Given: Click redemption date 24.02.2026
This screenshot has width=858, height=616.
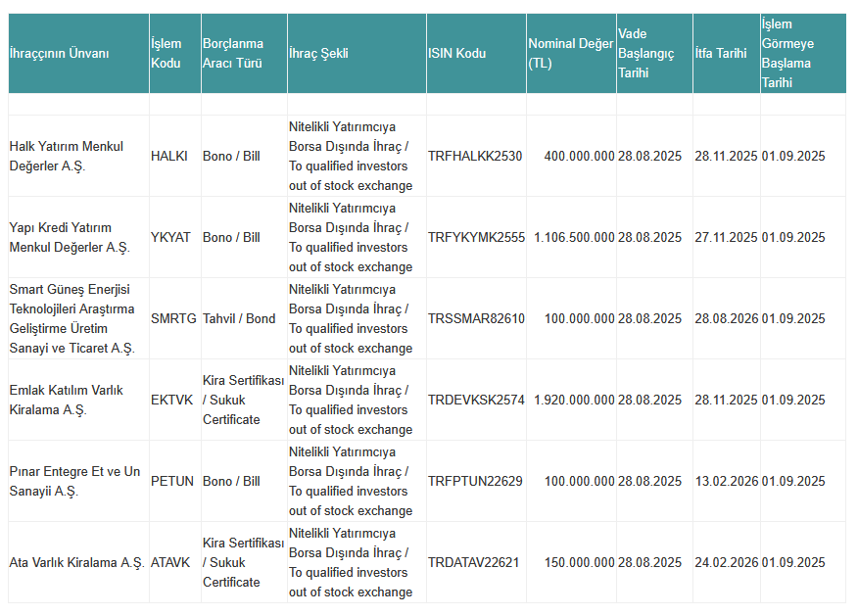Looking at the screenshot, I should 727,562.
